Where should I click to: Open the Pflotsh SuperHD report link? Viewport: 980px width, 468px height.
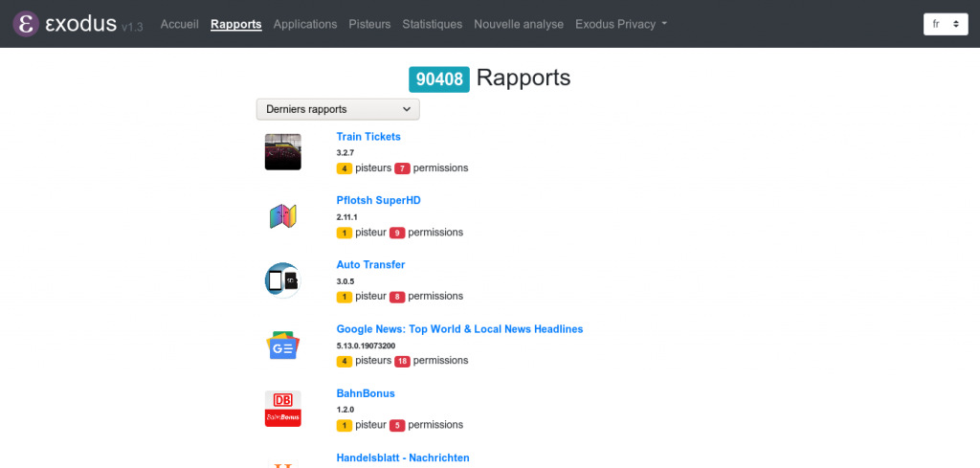click(378, 200)
